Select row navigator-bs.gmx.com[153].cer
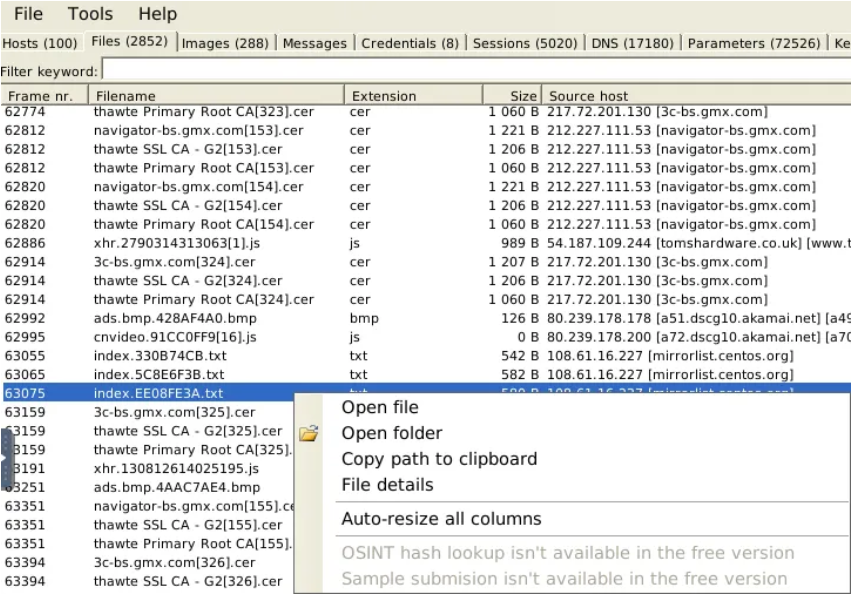 pos(426,130)
